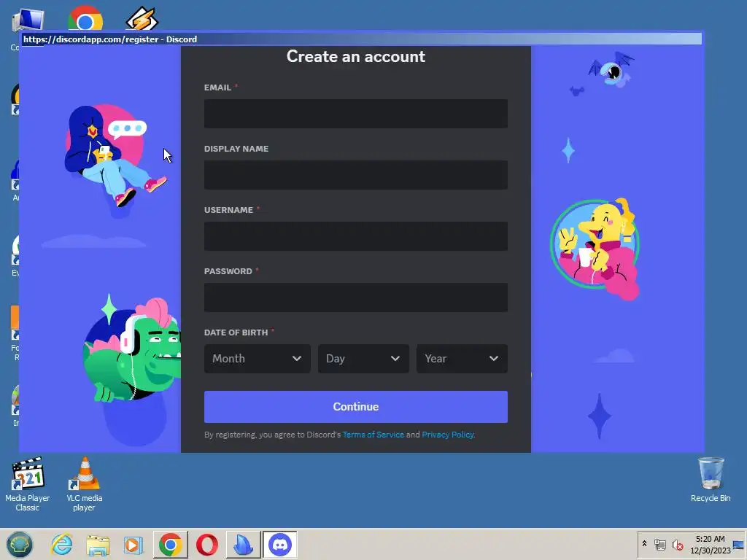The image size is (747, 560).
Task: Click the Email input field
Action: pos(355,113)
